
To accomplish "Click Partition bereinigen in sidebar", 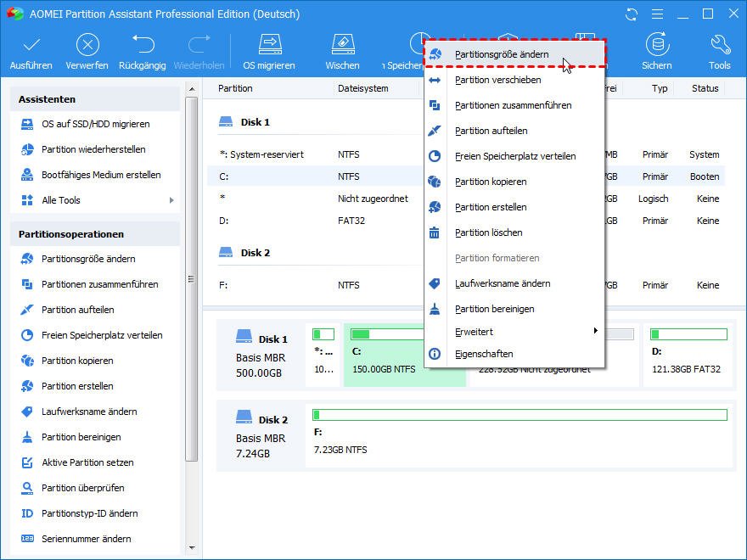I will (x=81, y=437).
